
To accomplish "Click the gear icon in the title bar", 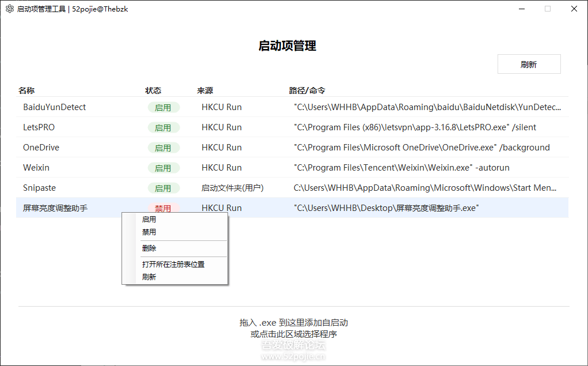I will (x=9, y=9).
